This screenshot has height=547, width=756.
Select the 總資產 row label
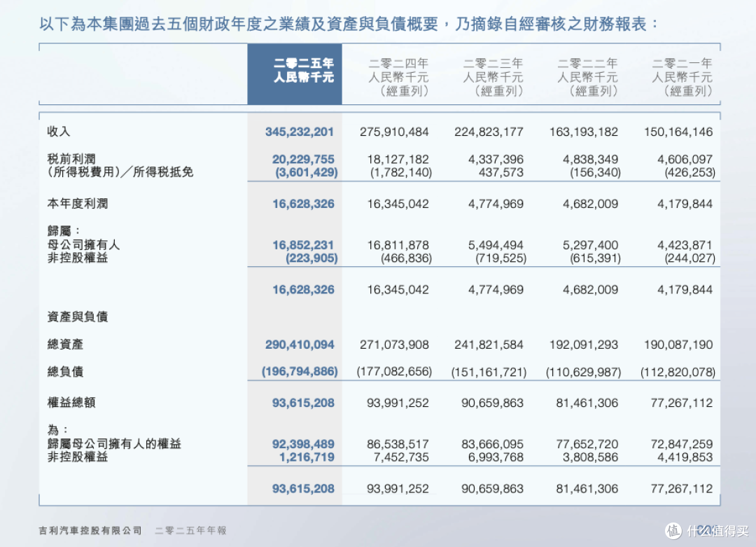[65, 344]
